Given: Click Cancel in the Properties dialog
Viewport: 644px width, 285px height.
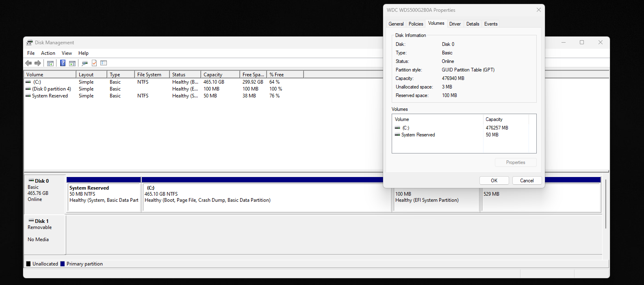Looking at the screenshot, I should point(527,181).
